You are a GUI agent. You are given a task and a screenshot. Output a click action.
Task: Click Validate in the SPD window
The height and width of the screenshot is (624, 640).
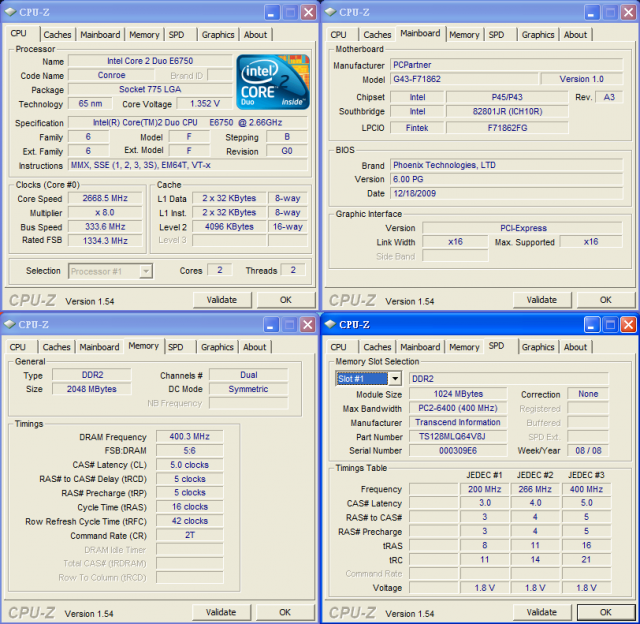(x=542, y=612)
